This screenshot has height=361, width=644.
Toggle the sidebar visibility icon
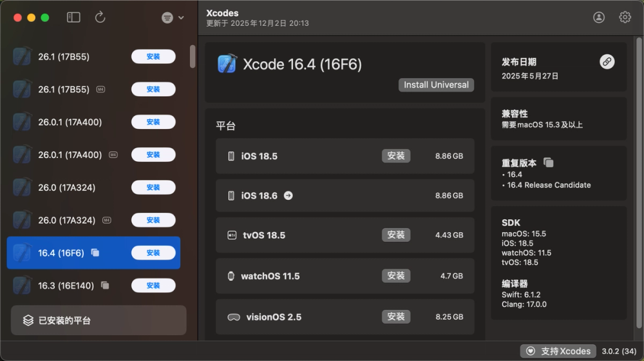[x=73, y=17]
